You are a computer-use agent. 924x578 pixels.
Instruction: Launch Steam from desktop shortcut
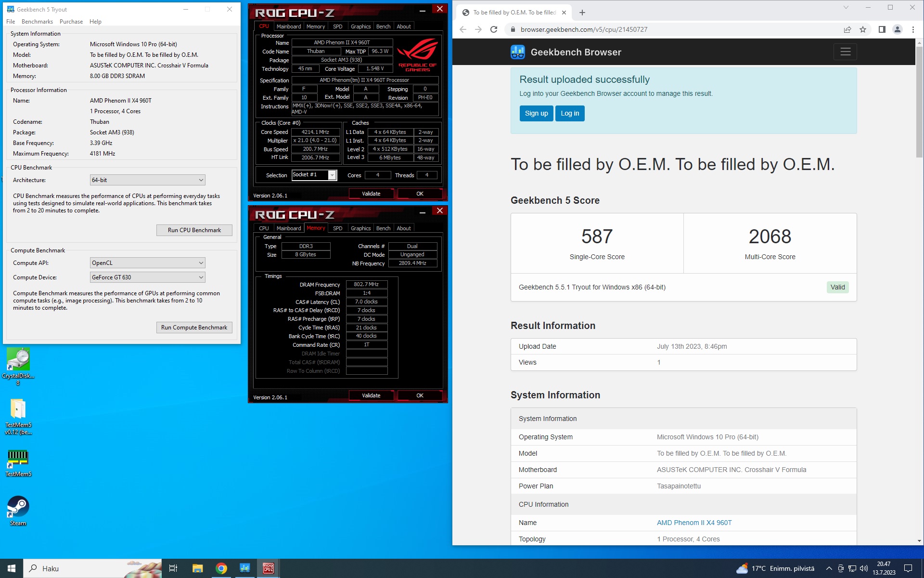18,511
